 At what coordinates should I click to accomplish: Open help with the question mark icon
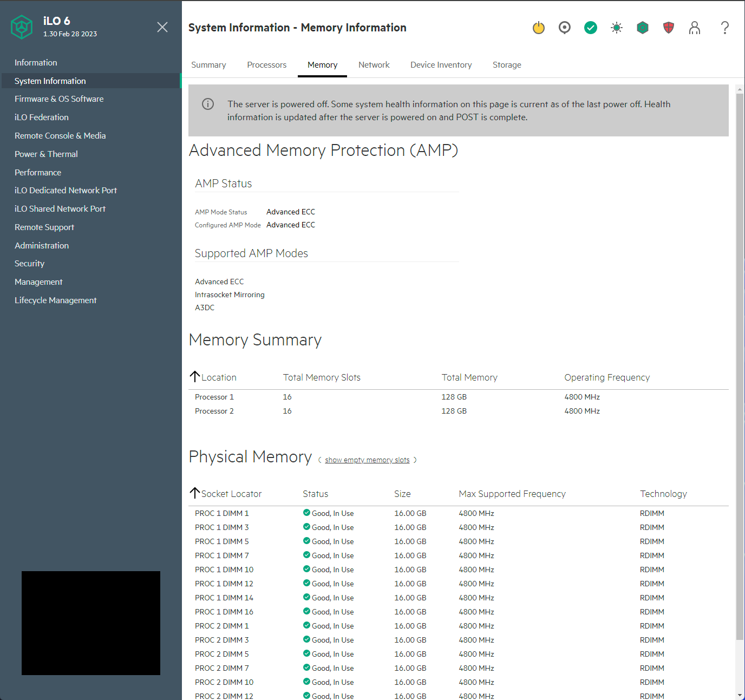point(724,28)
